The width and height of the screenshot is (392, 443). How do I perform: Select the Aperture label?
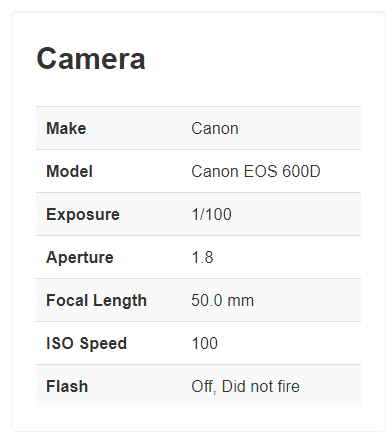[x=80, y=257]
